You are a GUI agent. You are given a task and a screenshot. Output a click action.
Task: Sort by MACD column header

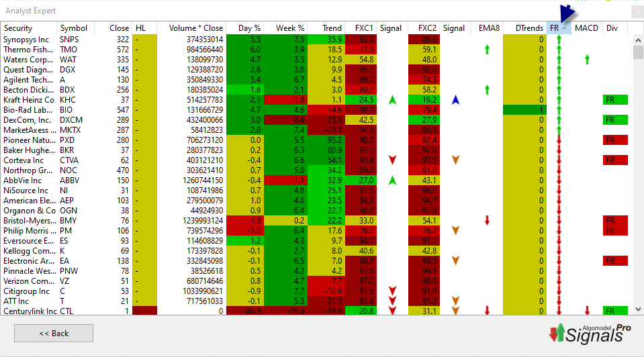pos(587,28)
